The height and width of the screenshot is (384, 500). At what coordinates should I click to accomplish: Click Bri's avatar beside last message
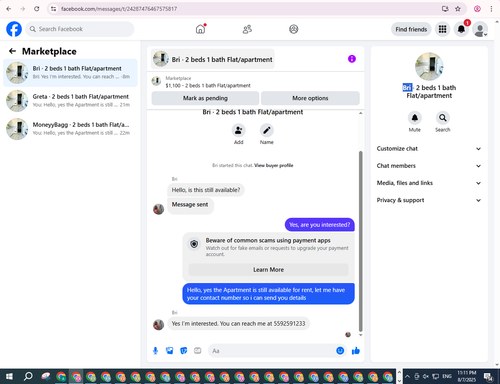[158, 324]
